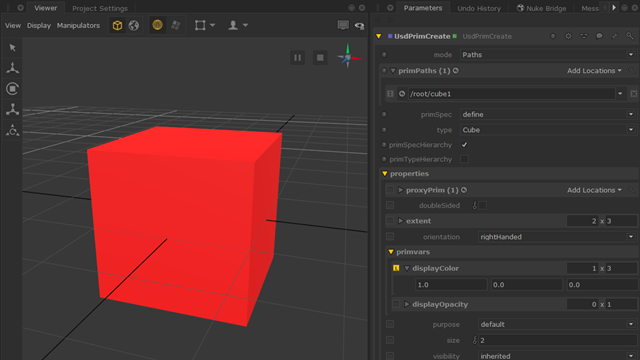Uncheck the primSpecHierarchy checkbox

[x=464, y=145]
